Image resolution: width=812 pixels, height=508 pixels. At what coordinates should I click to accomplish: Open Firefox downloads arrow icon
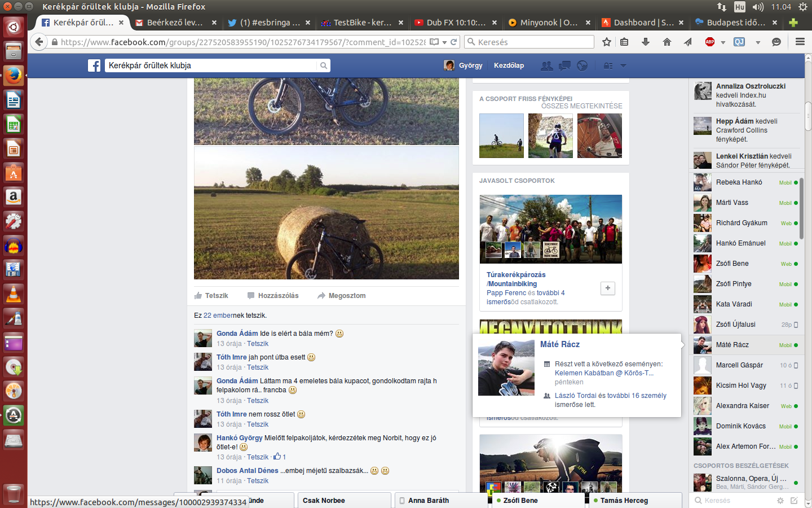[646, 42]
